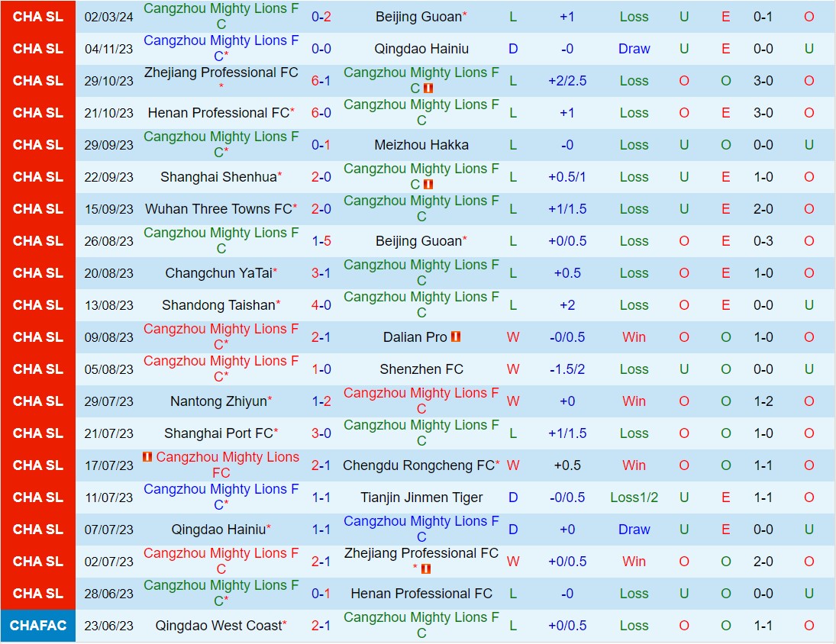Click handicap +0.5 in Changchun YaTai row
836x644 pixels.
[x=567, y=272]
